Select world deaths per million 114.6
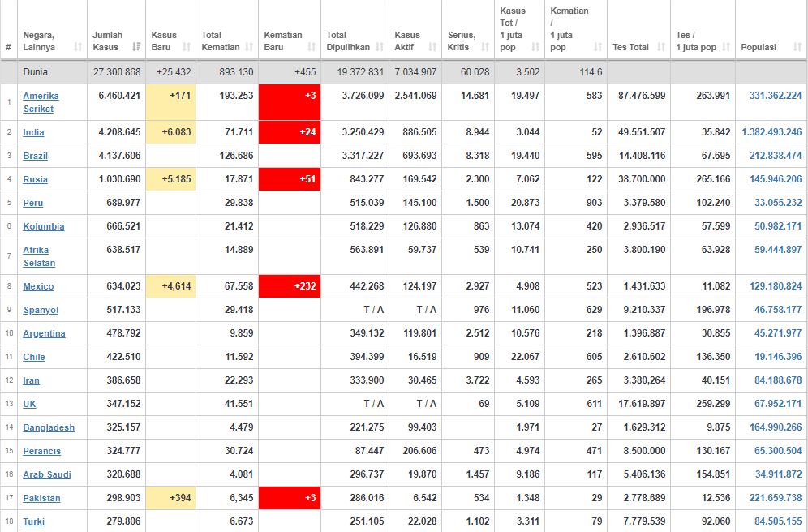 coord(591,71)
